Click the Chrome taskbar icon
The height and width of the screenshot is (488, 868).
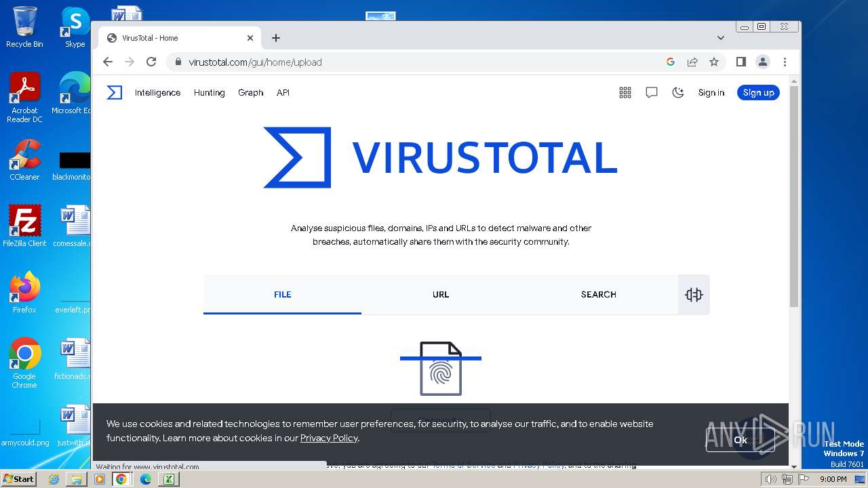[121, 479]
